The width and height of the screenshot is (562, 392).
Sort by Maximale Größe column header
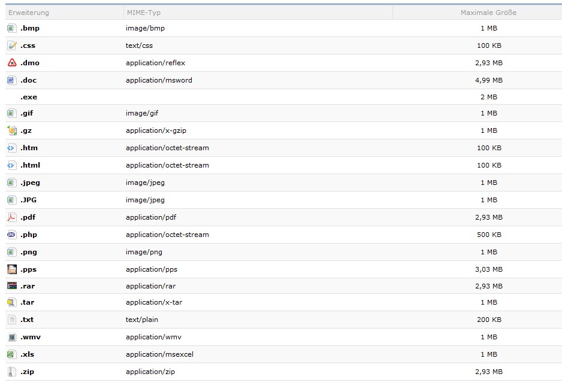coord(488,13)
